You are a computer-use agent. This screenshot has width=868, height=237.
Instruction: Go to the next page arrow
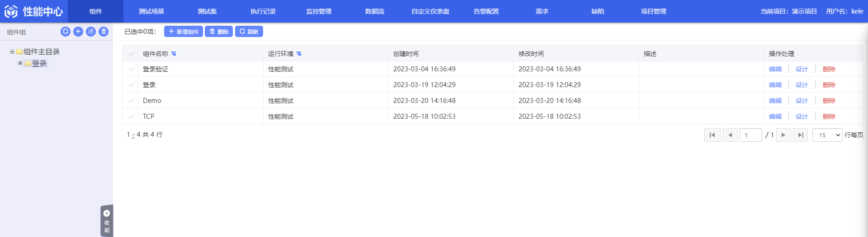point(783,135)
